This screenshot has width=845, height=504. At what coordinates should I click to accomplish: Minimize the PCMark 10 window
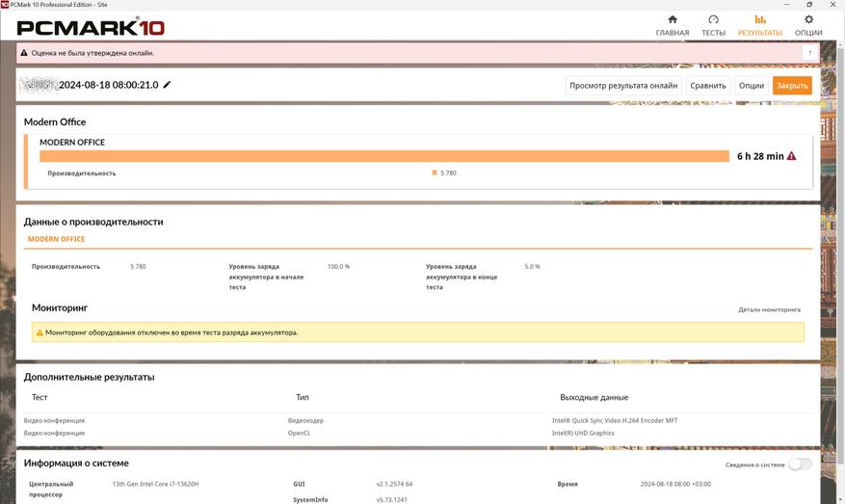click(x=787, y=4)
